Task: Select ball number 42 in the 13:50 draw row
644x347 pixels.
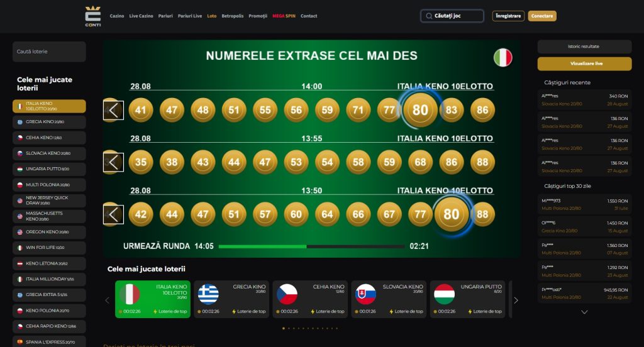Action: [140, 214]
